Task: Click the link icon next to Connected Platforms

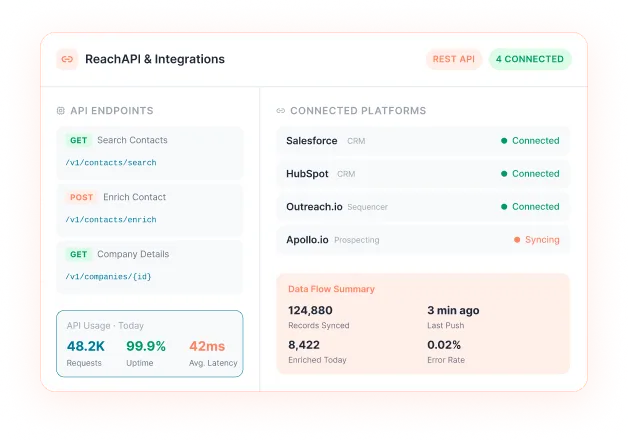Action: (281, 111)
